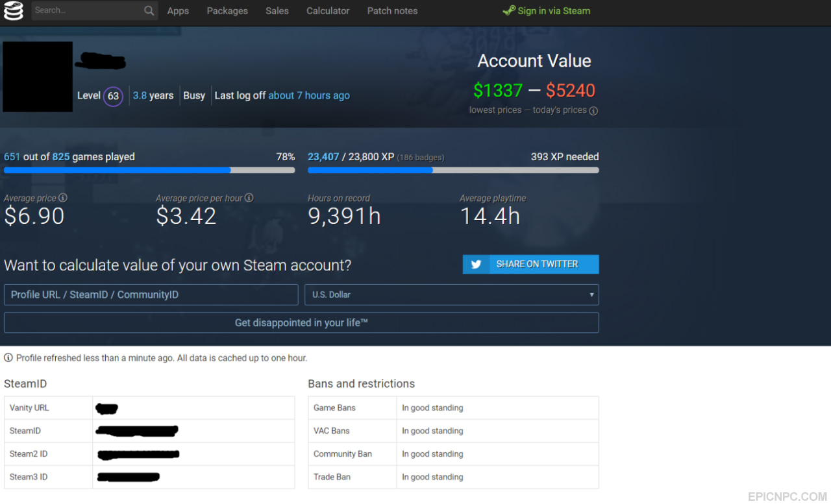Click info icon beside Average price

pos(63,198)
